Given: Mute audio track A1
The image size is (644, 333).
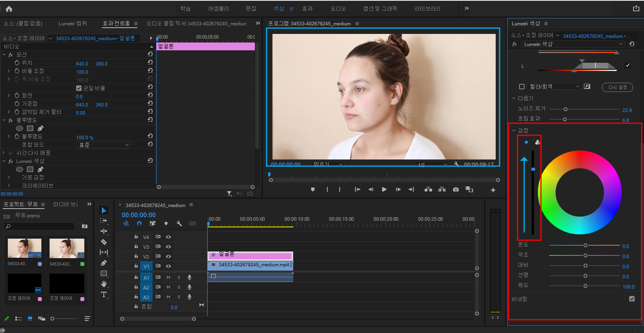Looking at the screenshot, I should pos(168,277).
